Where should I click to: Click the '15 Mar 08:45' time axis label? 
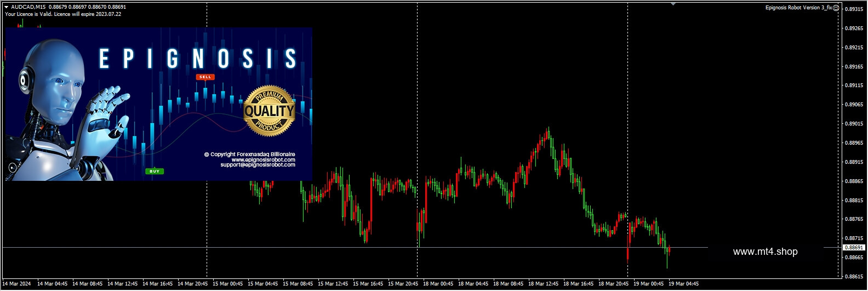(x=298, y=284)
